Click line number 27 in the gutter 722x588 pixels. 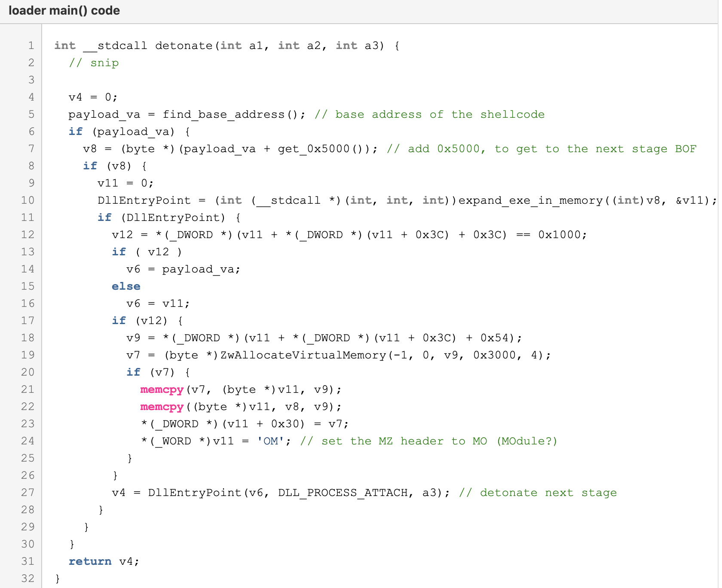28,493
